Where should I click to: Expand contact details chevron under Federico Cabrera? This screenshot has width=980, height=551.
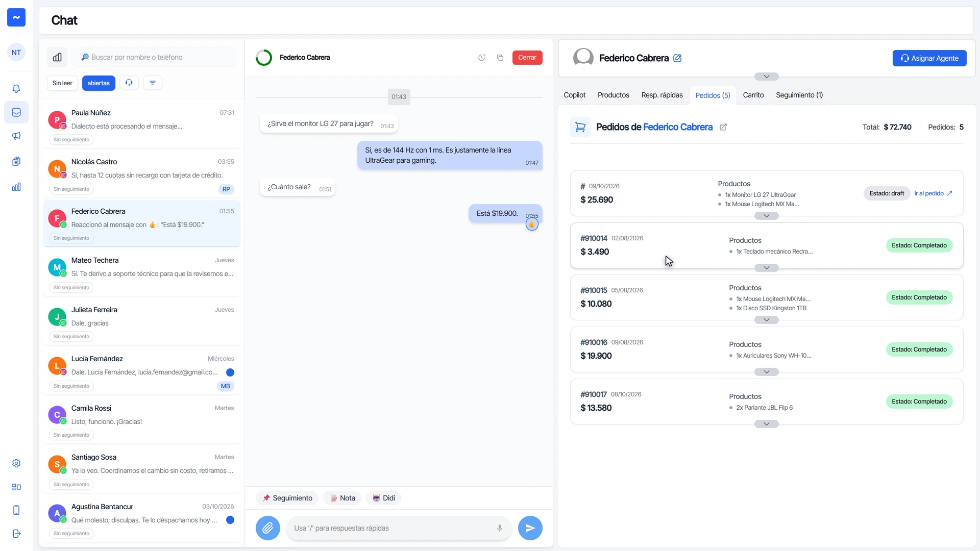click(767, 77)
